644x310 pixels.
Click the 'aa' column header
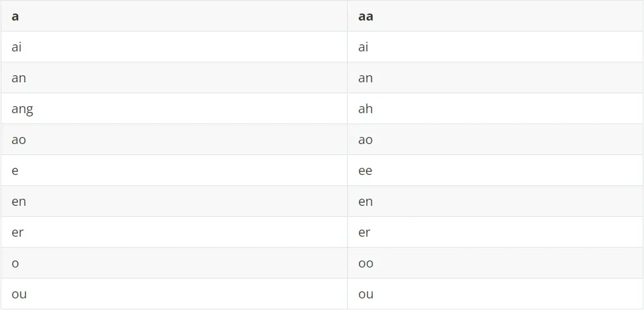click(496, 16)
